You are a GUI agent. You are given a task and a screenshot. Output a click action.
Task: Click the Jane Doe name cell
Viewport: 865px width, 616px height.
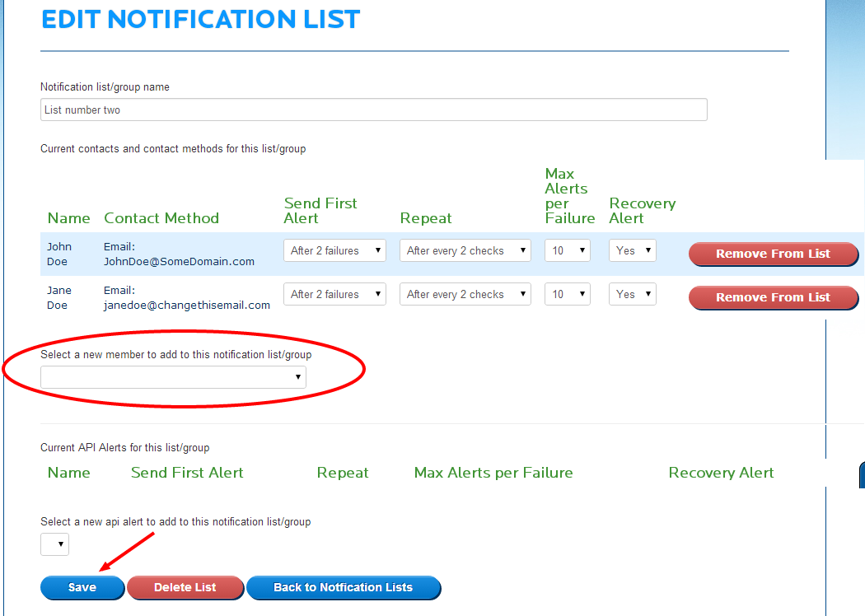pyautogui.click(x=59, y=297)
